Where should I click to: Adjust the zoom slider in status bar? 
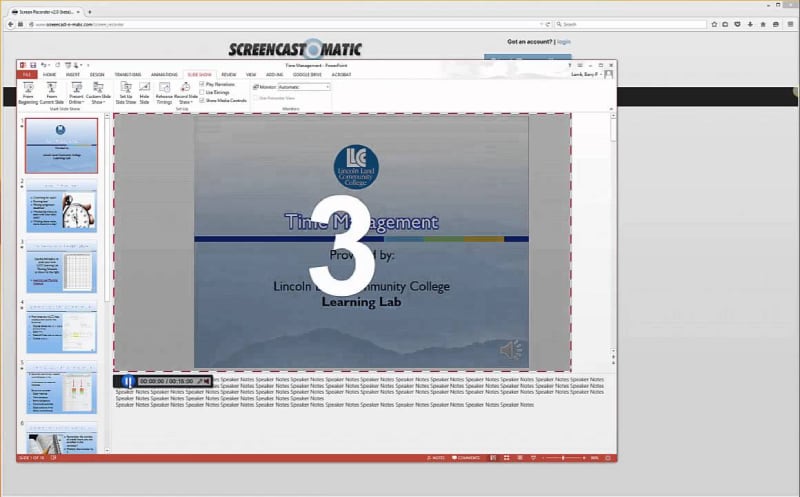click(563, 458)
